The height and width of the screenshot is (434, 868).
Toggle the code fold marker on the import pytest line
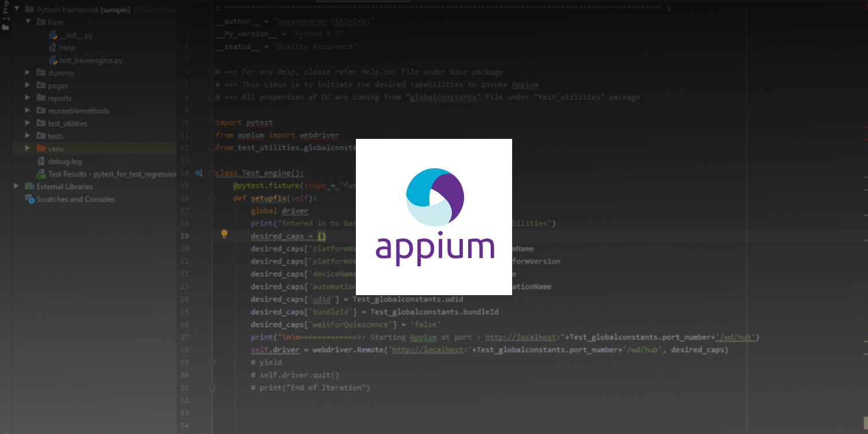(212, 123)
